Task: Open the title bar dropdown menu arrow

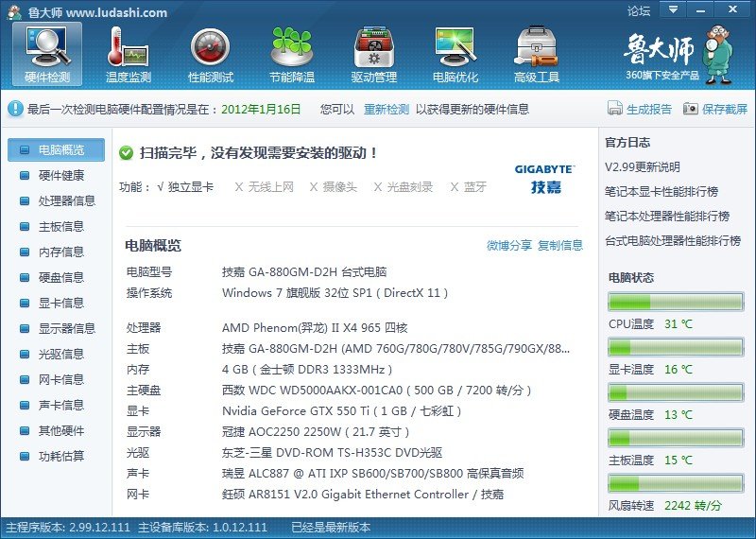Action: 673,9
